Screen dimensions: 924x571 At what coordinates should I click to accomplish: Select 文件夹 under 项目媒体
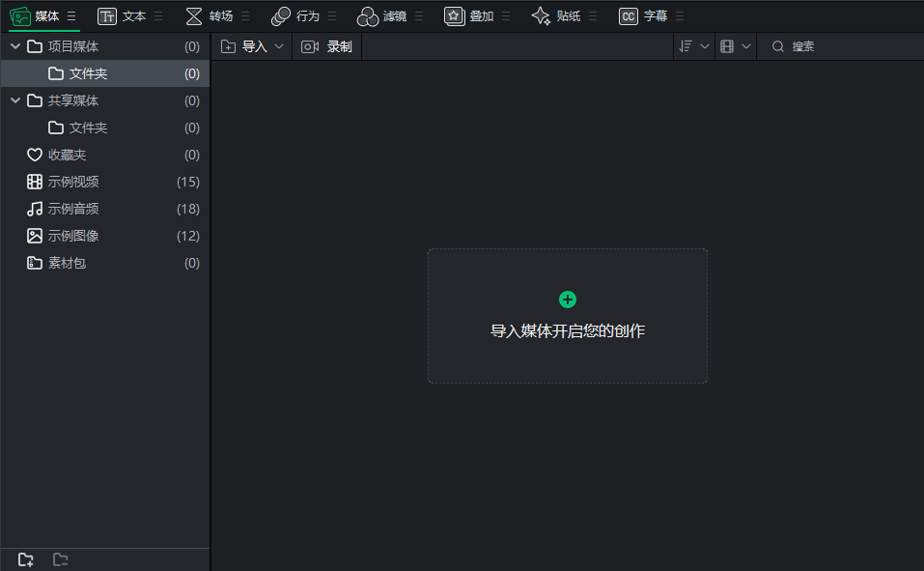pos(105,73)
